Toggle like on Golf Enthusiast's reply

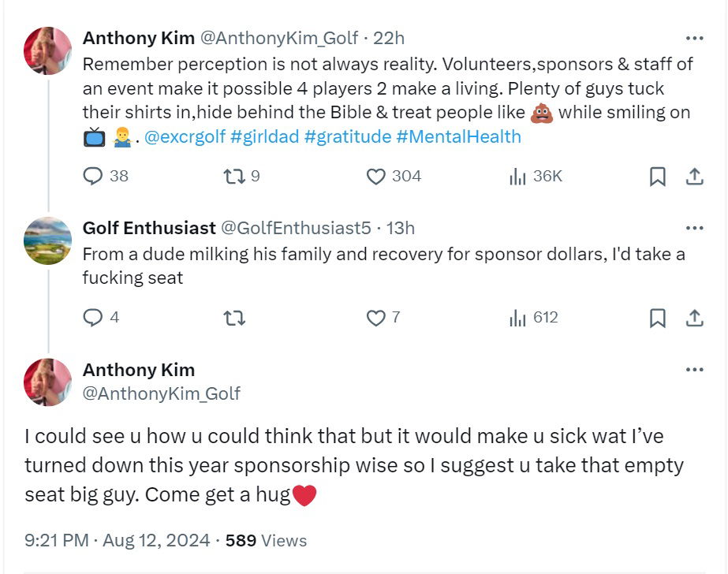(x=379, y=318)
